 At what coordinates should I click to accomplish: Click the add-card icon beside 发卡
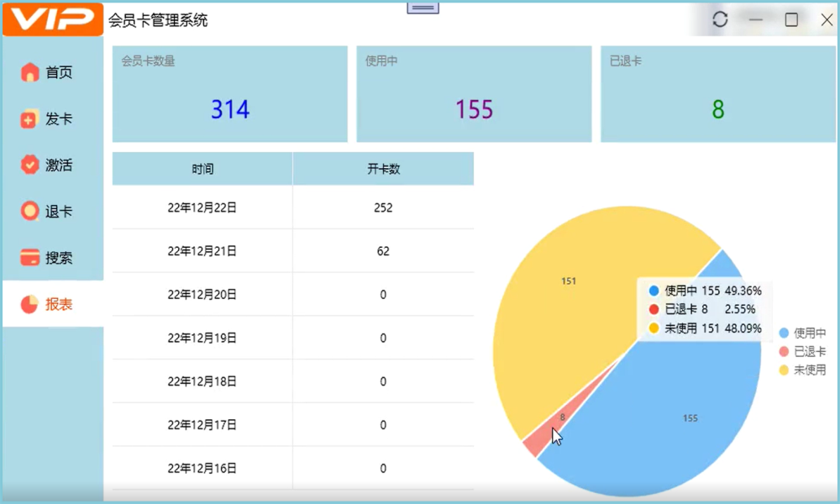point(29,118)
